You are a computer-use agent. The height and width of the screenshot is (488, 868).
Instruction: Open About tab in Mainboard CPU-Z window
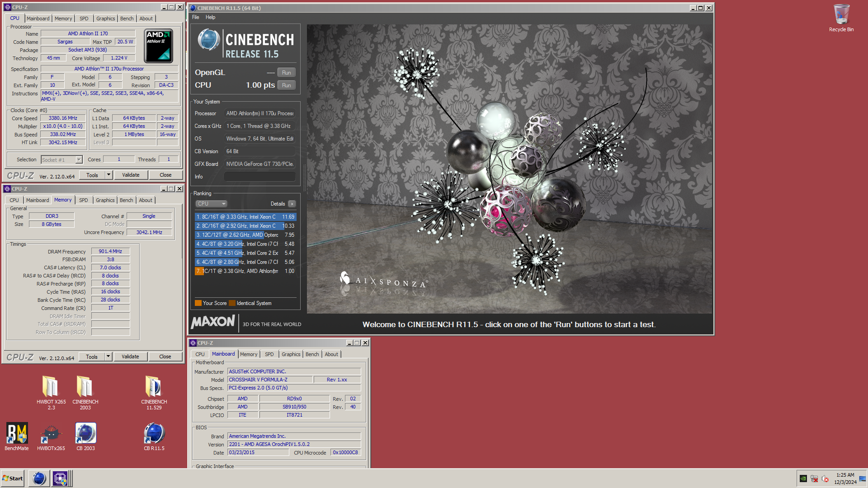coord(331,354)
